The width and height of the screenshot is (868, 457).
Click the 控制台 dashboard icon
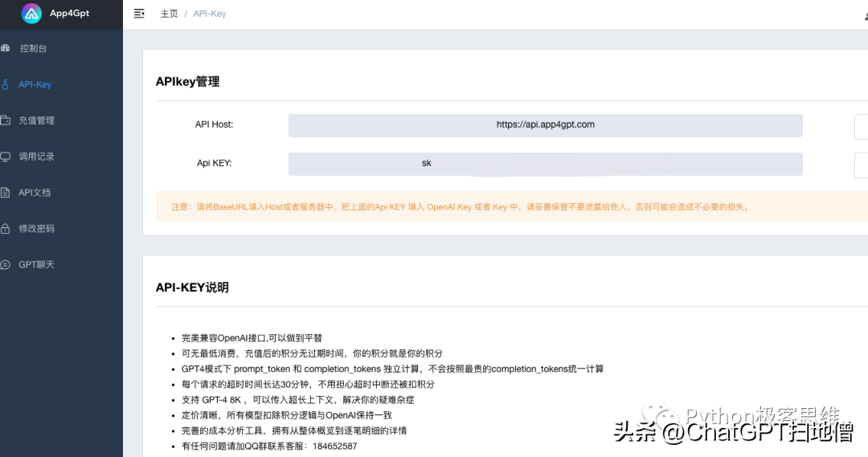6,48
